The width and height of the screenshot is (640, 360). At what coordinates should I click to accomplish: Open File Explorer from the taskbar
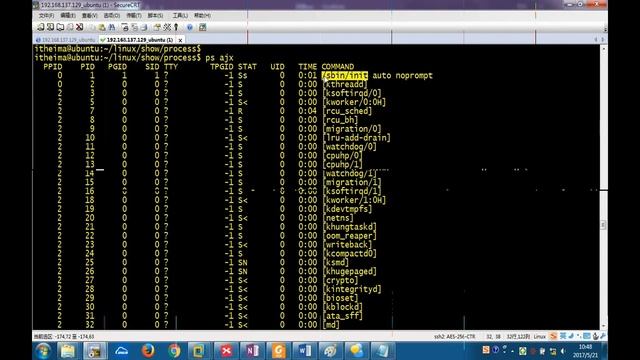pyautogui.click(x=68, y=351)
